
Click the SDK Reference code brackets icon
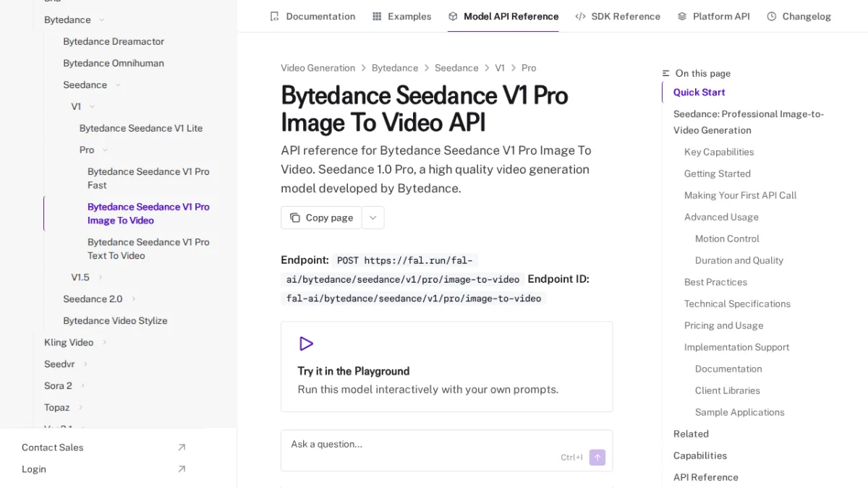click(x=580, y=16)
